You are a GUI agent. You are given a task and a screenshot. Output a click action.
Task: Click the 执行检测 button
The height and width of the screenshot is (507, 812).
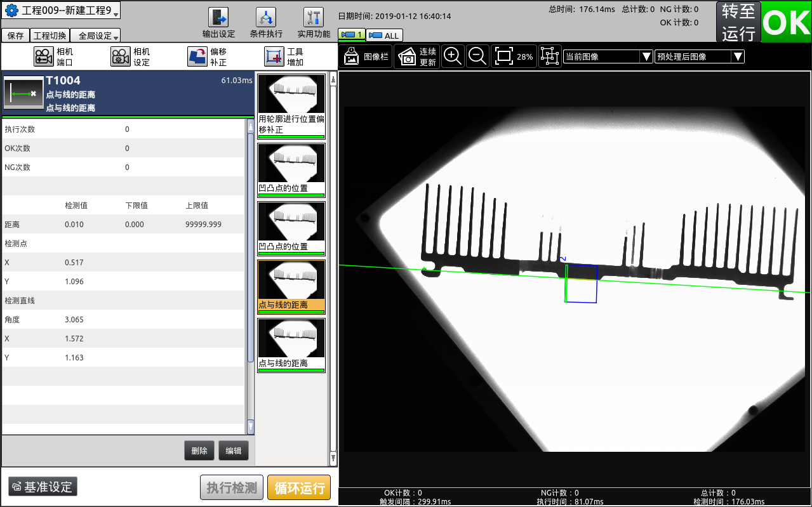click(232, 488)
